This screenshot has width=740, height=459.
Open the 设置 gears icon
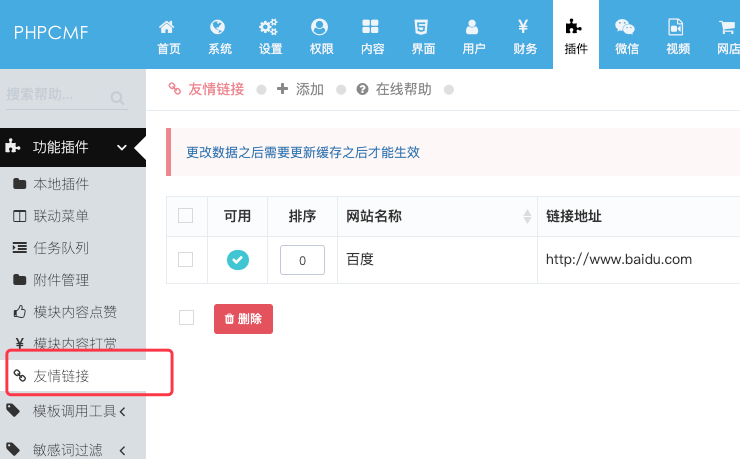click(x=268, y=27)
